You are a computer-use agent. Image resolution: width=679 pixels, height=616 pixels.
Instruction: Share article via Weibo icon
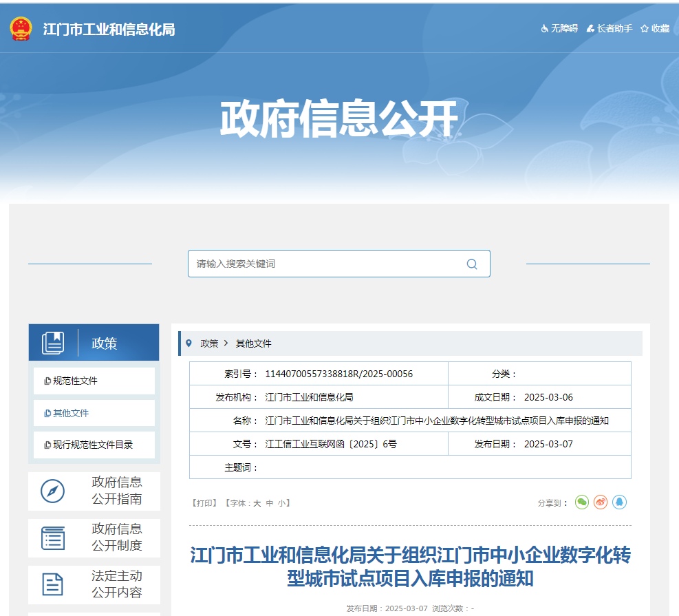pyautogui.click(x=601, y=502)
